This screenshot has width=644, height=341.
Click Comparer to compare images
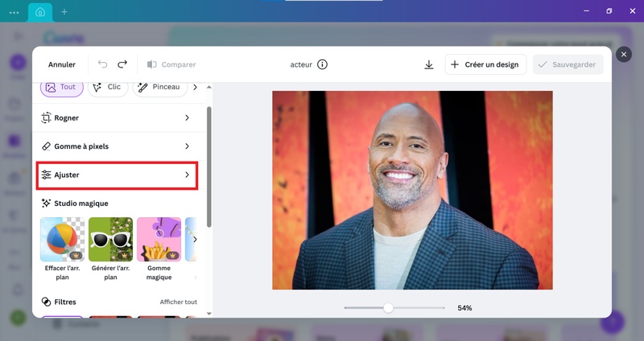tap(171, 64)
